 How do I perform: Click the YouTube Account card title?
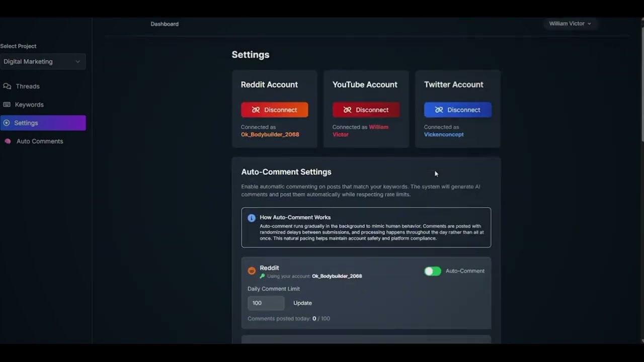365,84
